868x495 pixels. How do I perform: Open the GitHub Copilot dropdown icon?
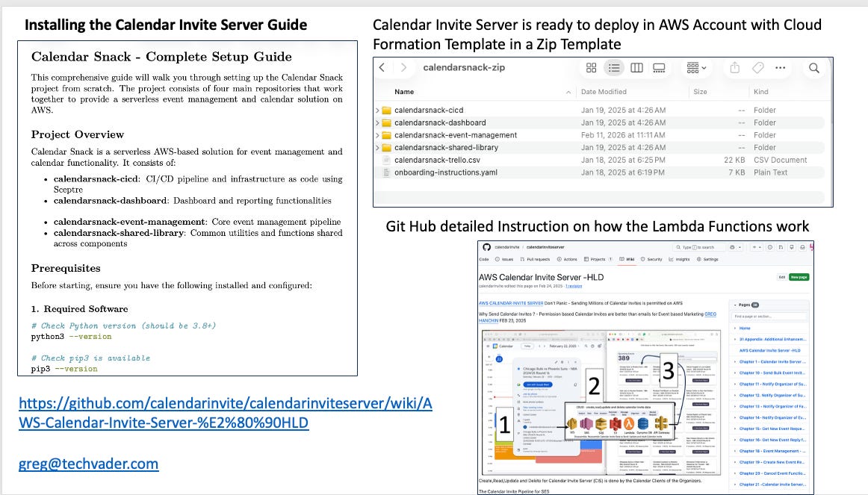(736, 247)
